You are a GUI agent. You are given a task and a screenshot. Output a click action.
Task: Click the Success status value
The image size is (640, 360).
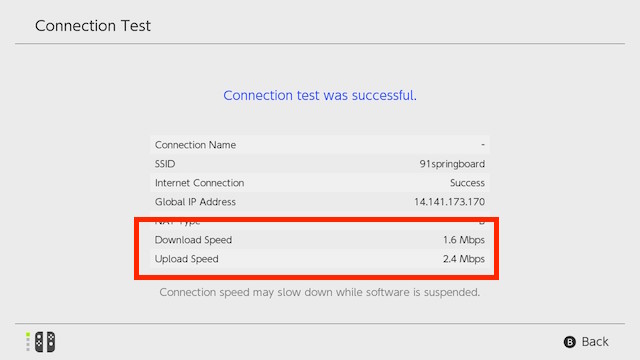point(467,183)
